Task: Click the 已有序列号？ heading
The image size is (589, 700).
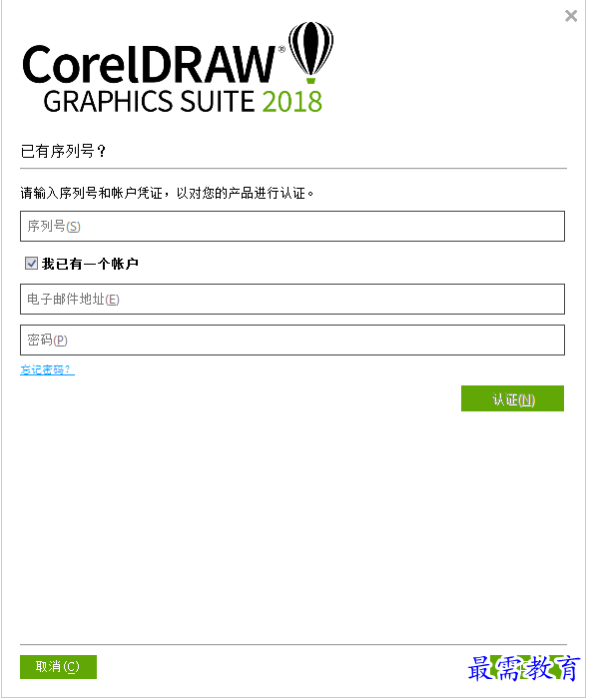Action: pos(63,151)
